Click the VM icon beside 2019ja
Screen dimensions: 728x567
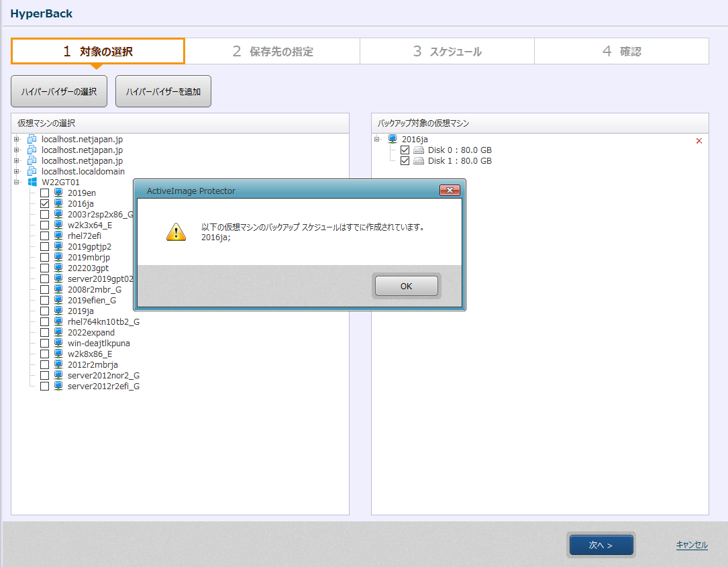[x=58, y=311]
